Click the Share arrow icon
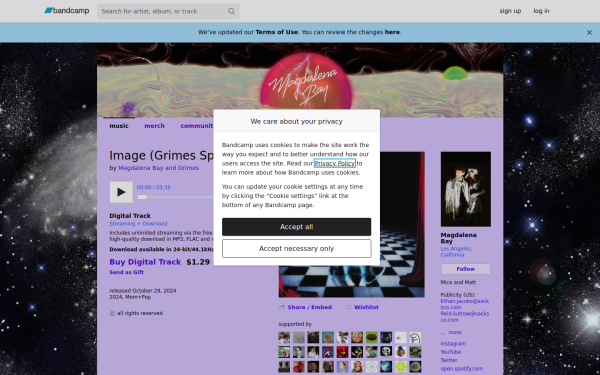The height and width of the screenshot is (375, 600). pos(282,307)
